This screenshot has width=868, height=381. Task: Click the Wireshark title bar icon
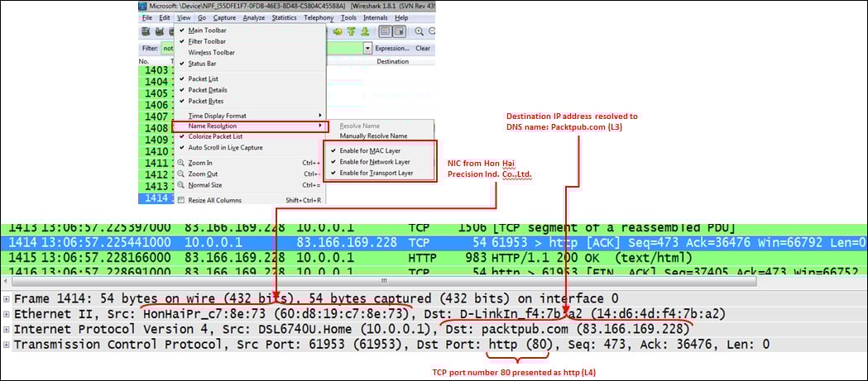tap(143, 6)
